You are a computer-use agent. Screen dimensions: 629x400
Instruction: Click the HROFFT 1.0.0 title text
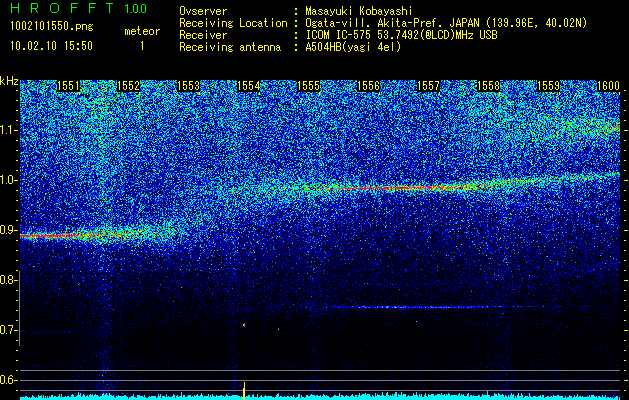pyautogui.click(x=79, y=8)
